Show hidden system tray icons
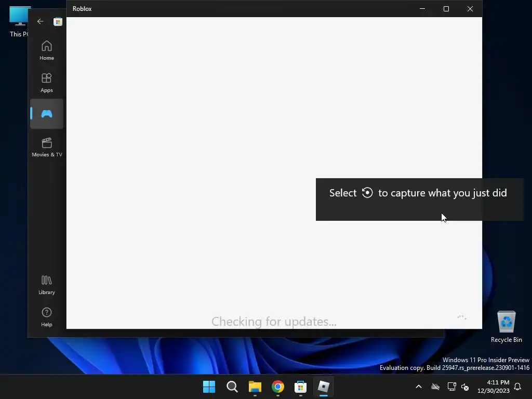This screenshot has width=532, height=399. [x=419, y=387]
